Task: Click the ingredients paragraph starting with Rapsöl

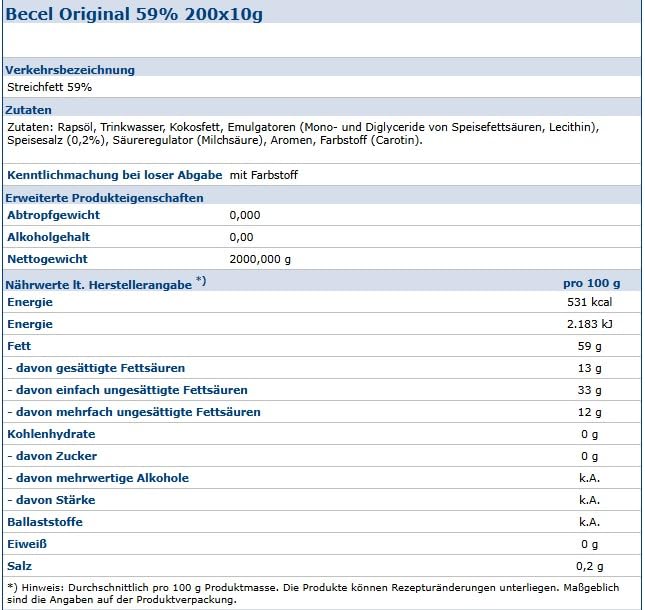Action: coord(303,133)
